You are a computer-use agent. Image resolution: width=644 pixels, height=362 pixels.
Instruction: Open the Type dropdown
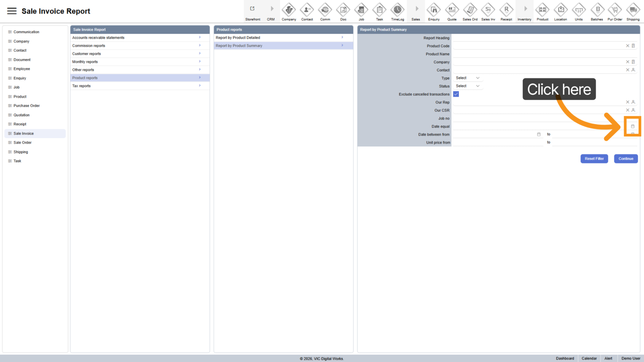[467, 78]
